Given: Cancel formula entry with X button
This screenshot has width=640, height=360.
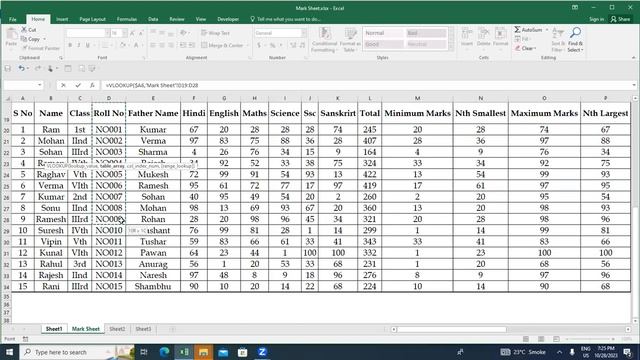Looking at the screenshot, I should coord(63,85).
